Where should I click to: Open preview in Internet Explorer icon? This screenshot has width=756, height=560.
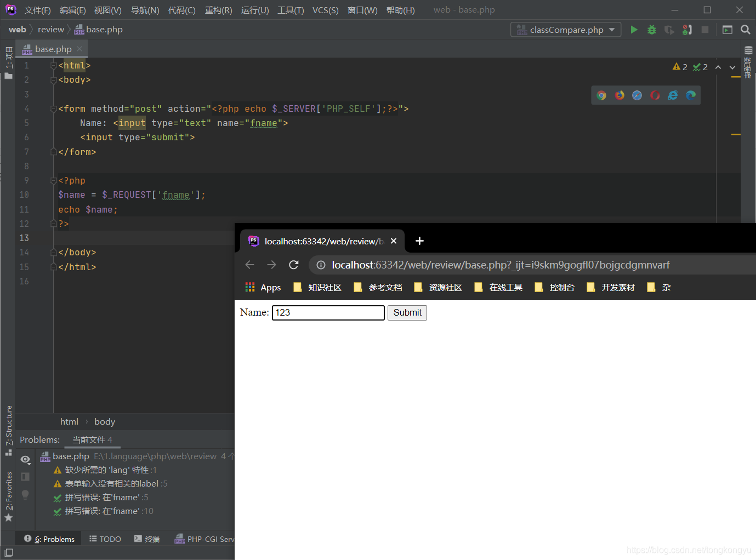coord(673,95)
